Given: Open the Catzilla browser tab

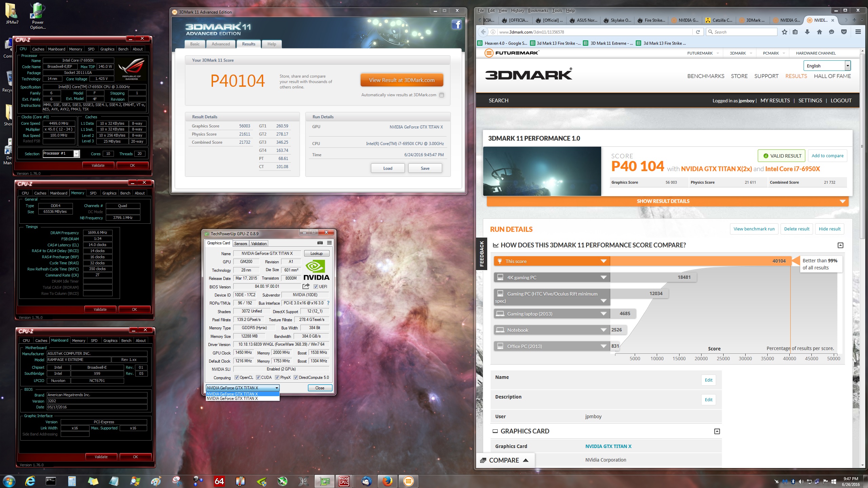Looking at the screenshot, I should pos(719,20).
